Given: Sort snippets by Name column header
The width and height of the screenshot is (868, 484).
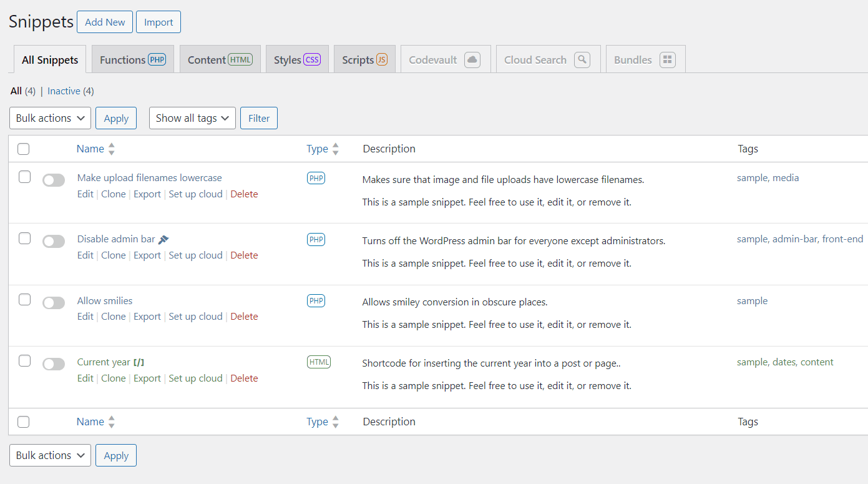Looking at the screenshot, I should (90, 149).
